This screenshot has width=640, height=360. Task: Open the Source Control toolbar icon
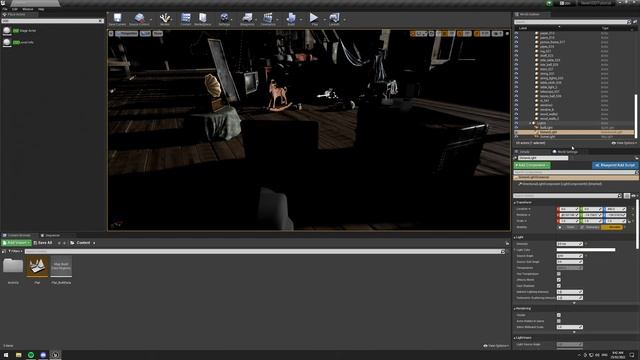point(139,18)
